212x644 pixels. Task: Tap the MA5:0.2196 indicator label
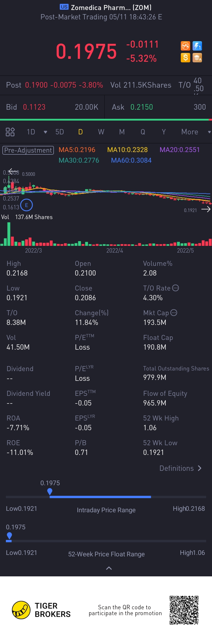point(77,150)
